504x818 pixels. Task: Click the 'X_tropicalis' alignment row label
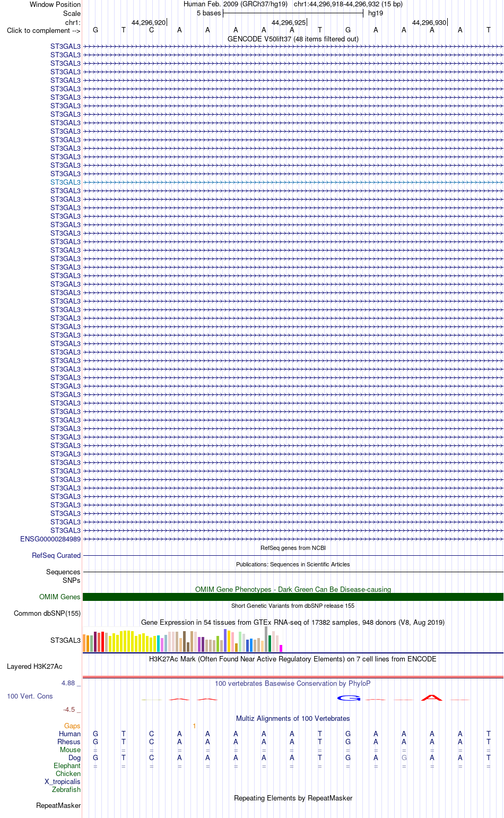pos(63,781)
